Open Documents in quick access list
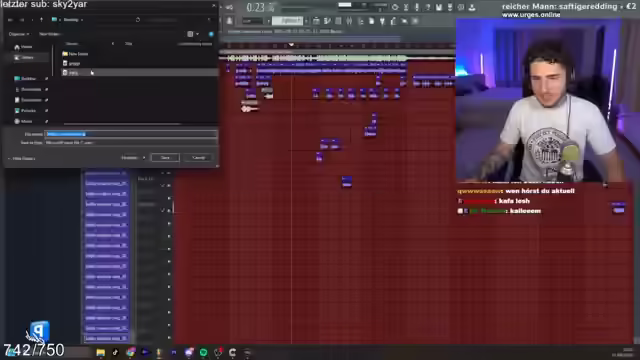Viewport: 640px width, 360px height. 29,100
